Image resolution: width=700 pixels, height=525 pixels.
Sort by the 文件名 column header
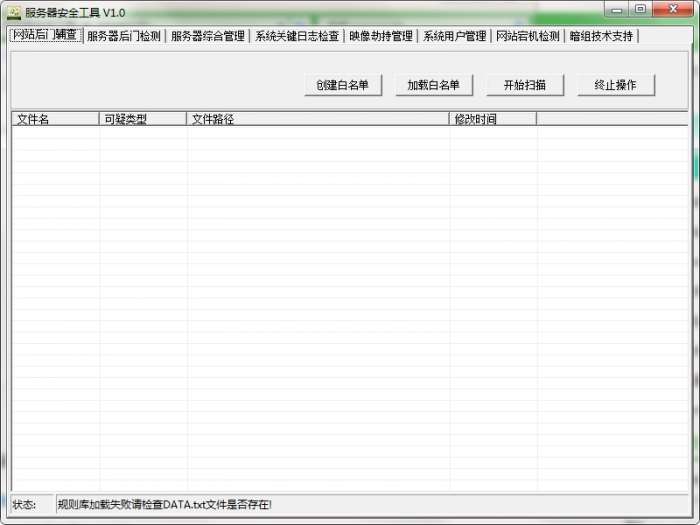pos(55,119)
